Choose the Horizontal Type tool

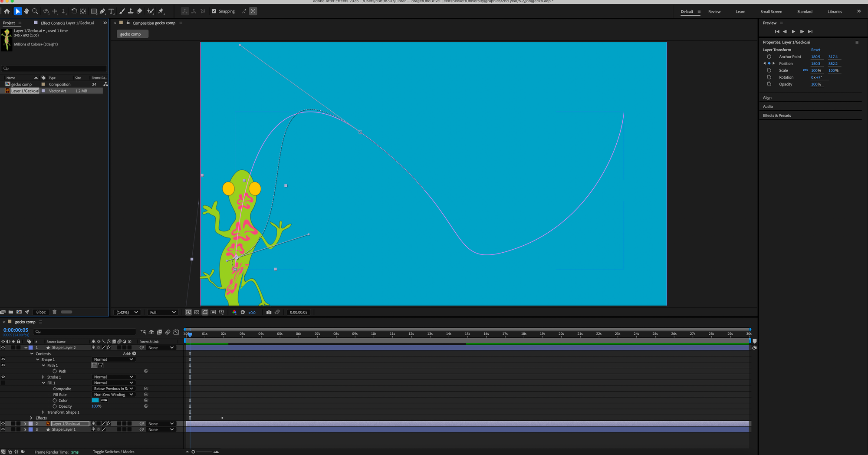pyautogui.click(x=111, y=11)
